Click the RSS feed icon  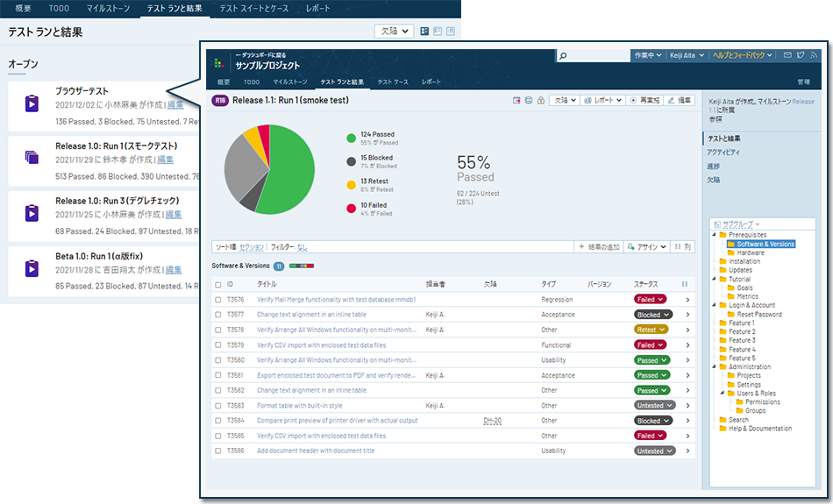click(814, 54)
